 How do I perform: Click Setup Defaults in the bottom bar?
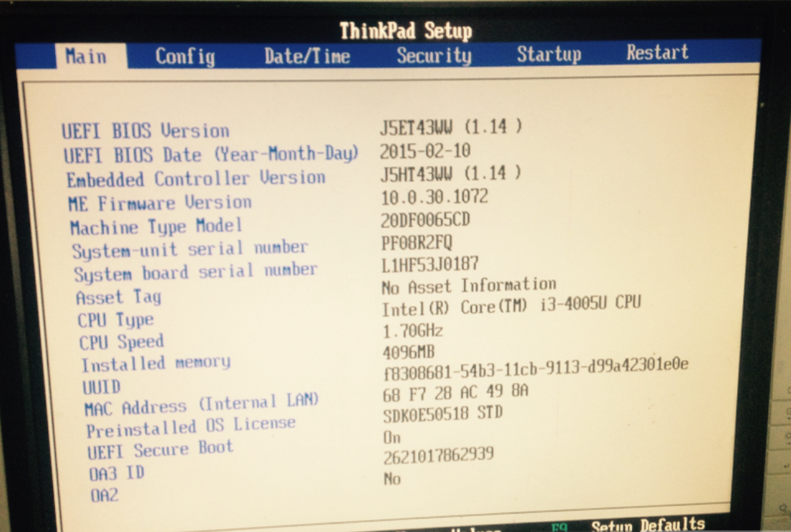coord(649,525)
